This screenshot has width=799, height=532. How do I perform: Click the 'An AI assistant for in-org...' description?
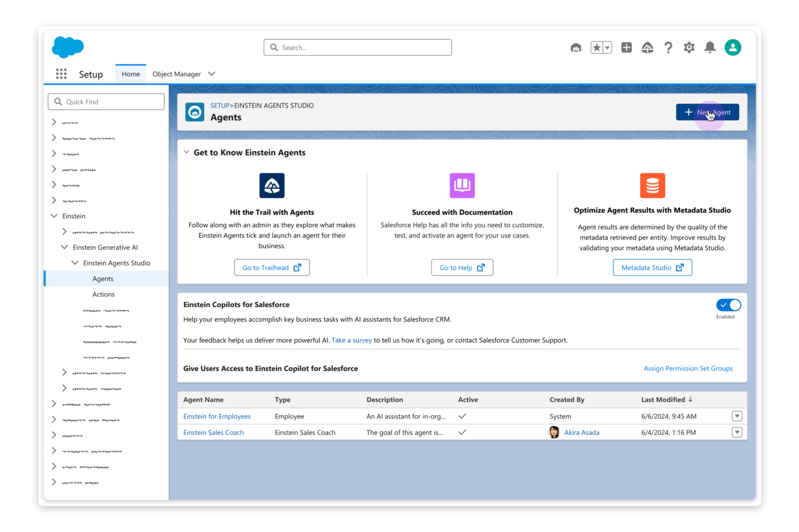click(406, 416)
